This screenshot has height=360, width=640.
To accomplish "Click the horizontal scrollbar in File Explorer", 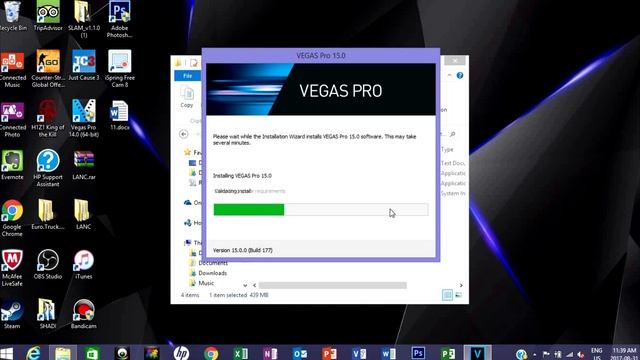I will point(332,285).
